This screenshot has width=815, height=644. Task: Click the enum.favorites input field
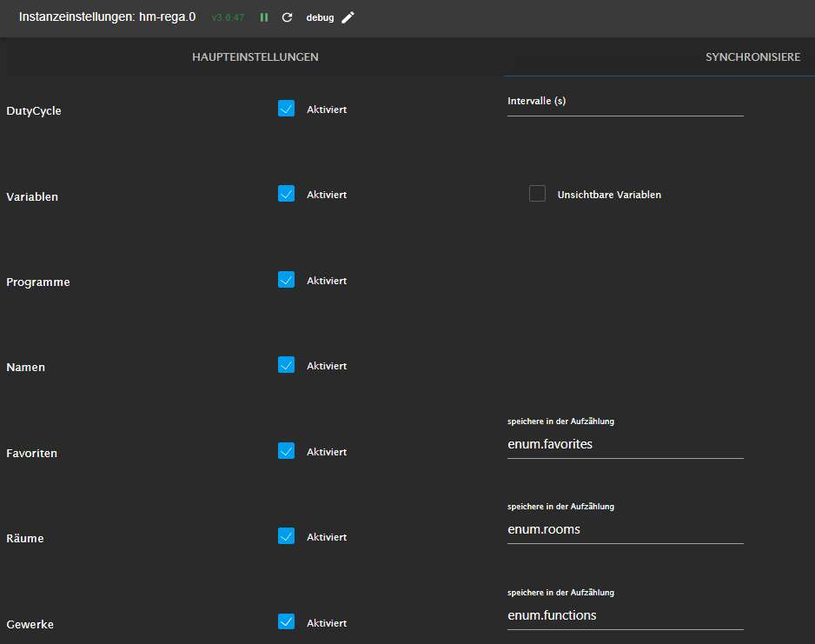[626, 444]
